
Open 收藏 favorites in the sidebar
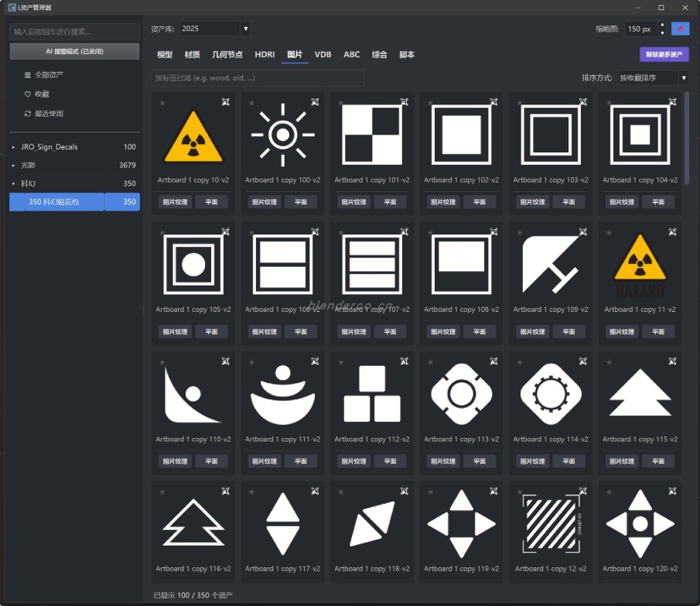[x=37, y=94]
